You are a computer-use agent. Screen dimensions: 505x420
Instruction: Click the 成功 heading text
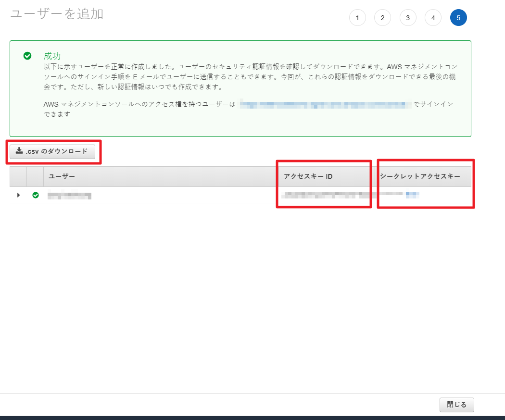pyautogui.click(x=52, y=56)
